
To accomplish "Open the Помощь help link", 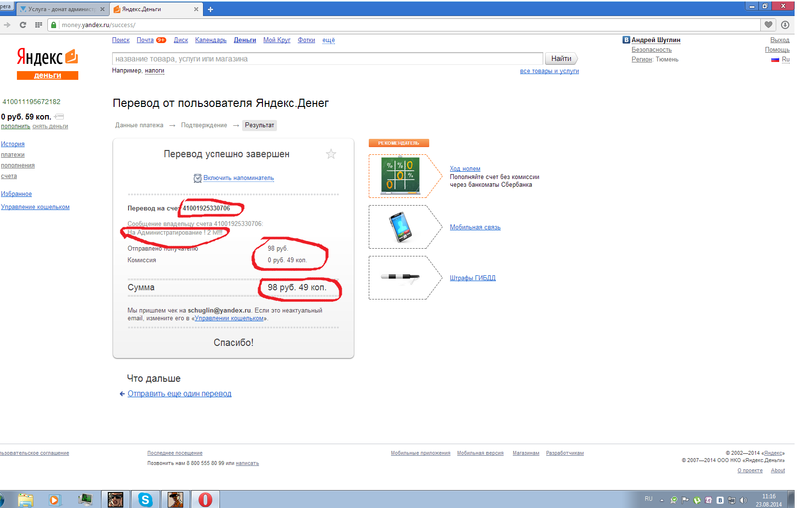I will click(x=777, y=50).
